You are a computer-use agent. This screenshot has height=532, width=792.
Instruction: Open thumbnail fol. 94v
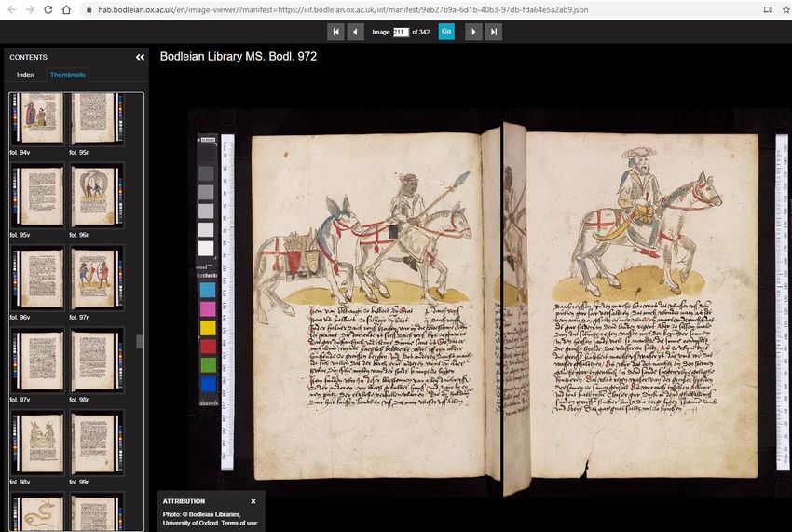coord(38,119)
